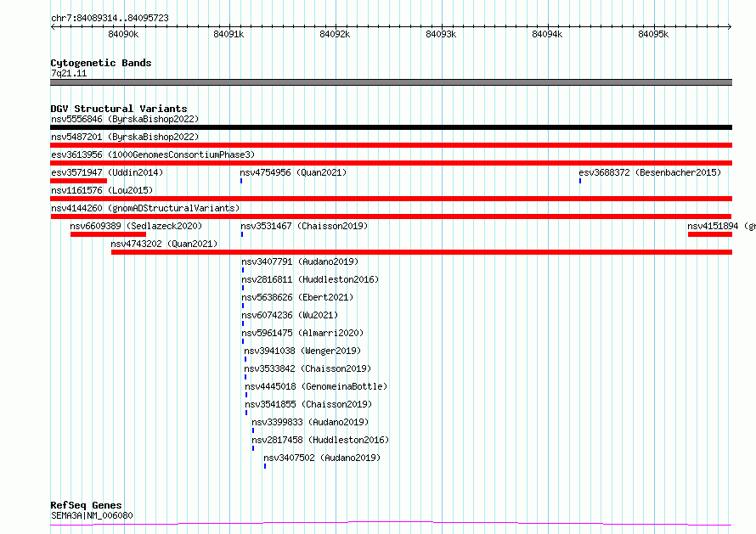Click the Cytogenetic Bands track heading

coord(101,63)
